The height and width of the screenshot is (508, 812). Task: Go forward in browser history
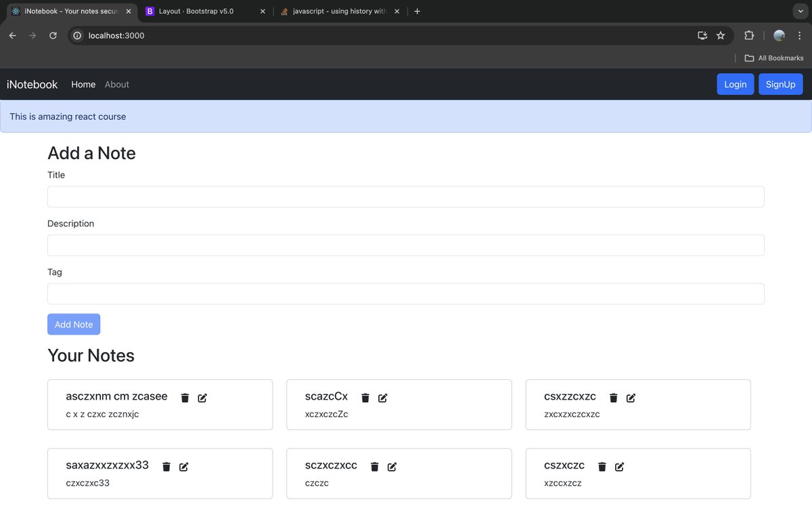click(32, 35)
